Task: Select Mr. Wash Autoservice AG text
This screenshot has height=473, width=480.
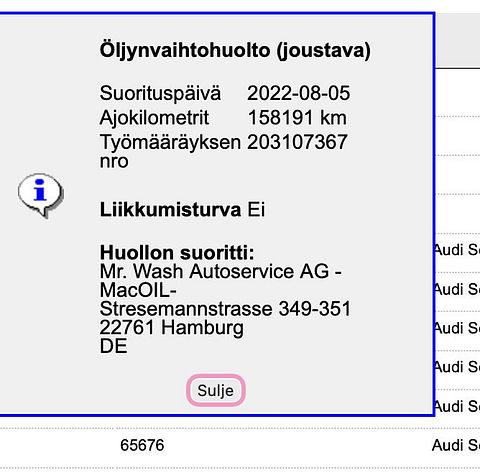Action: (220, 271)
